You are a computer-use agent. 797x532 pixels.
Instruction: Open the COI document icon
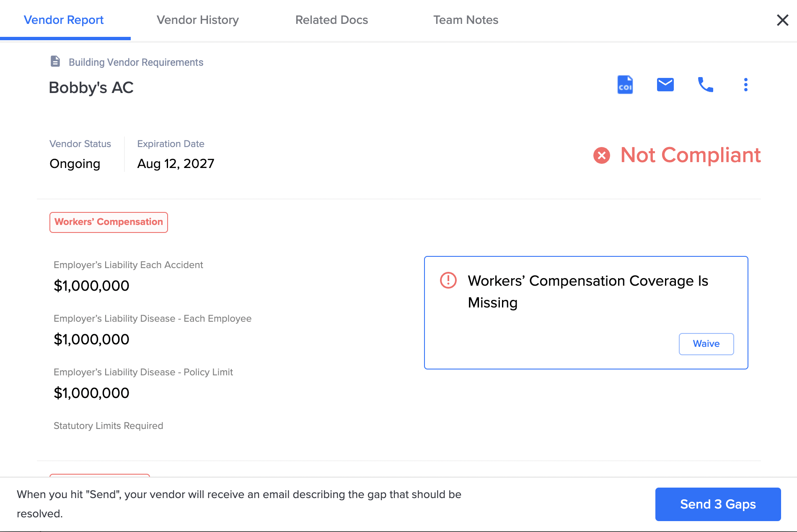[625, 85]
